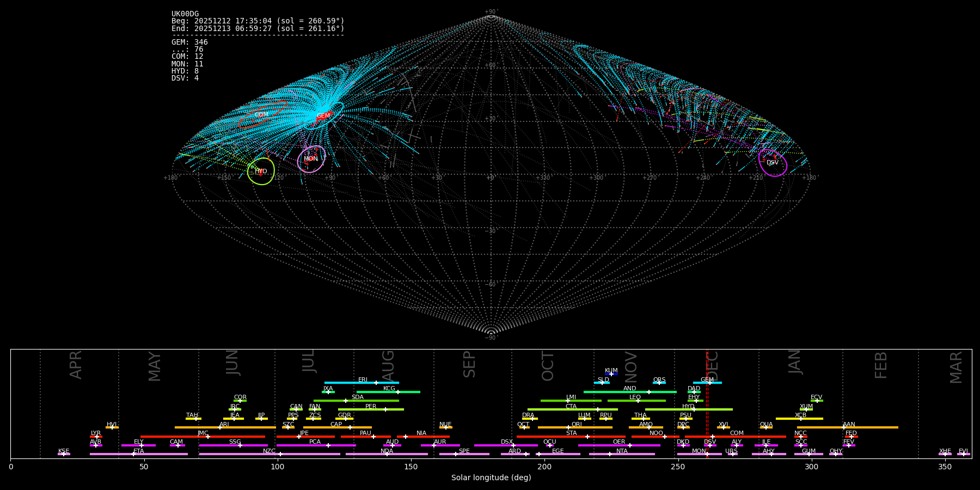This screenshot has width=980, height=490.
Task: Select the pink URS shower bar
Action: pos(732,454)
